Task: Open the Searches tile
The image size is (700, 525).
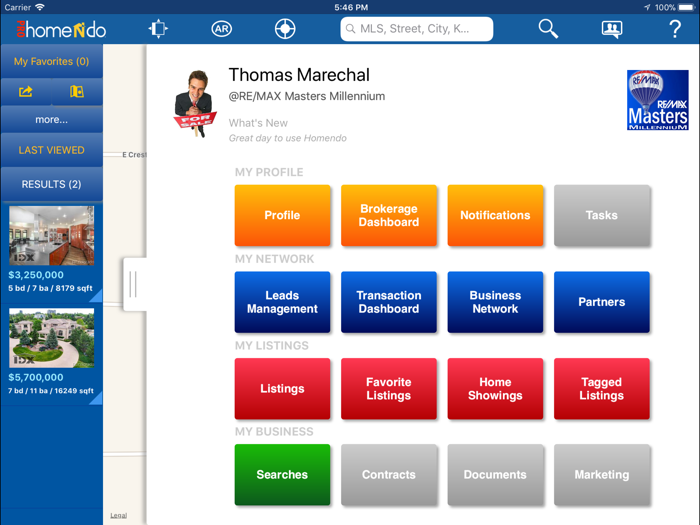Action: point(283,475)
